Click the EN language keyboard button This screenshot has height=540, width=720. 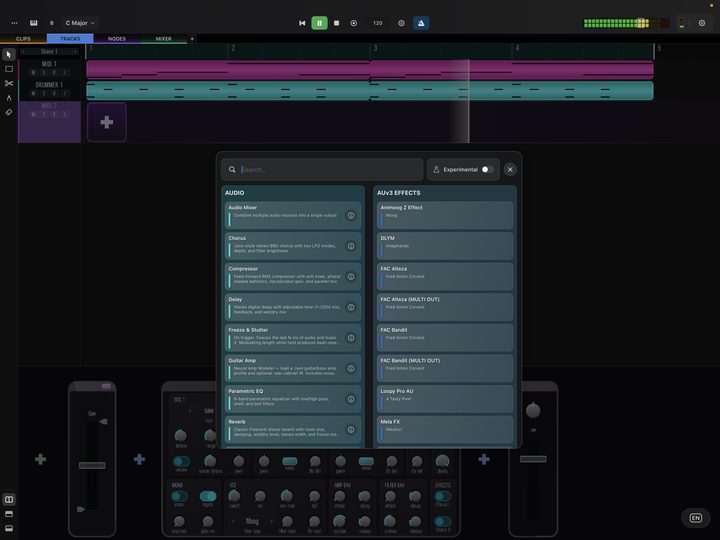click(x=696, y=518)
